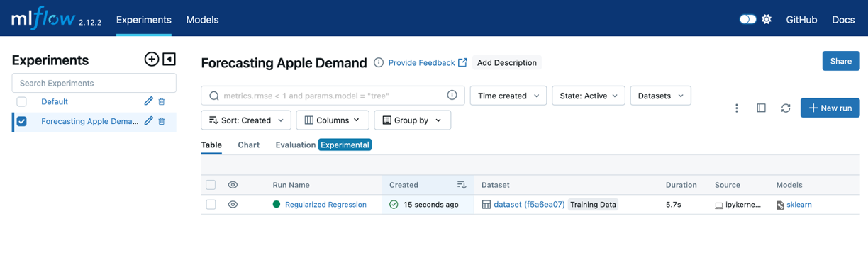
Task: Click pencil icon to rename Default experiment
Action: click(x=148, y=101)
